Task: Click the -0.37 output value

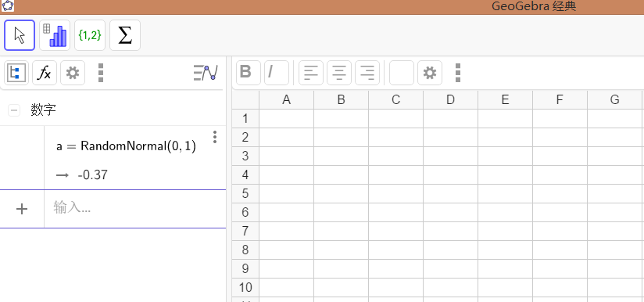Action: [x=93, y=175]
